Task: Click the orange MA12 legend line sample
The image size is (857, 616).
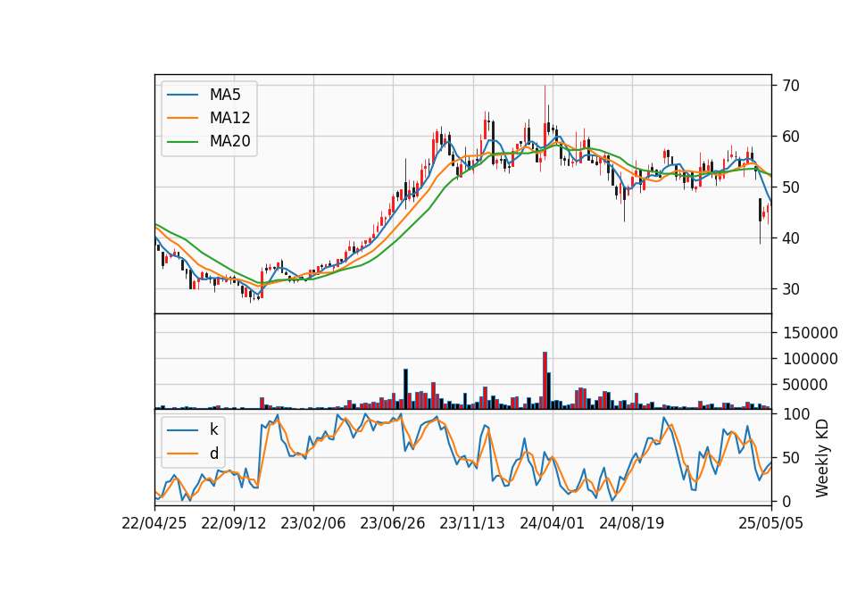Action: coord(182,118)
